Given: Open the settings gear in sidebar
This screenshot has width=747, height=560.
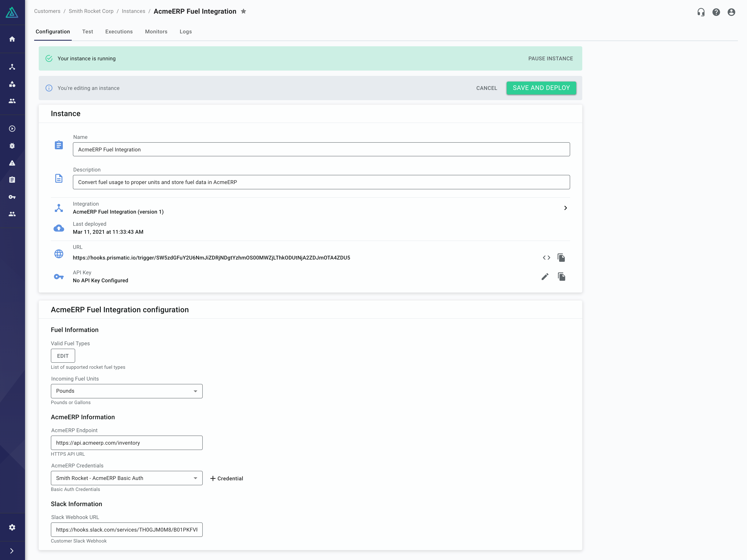Looking at the screenshot, I should click(12, 527).
